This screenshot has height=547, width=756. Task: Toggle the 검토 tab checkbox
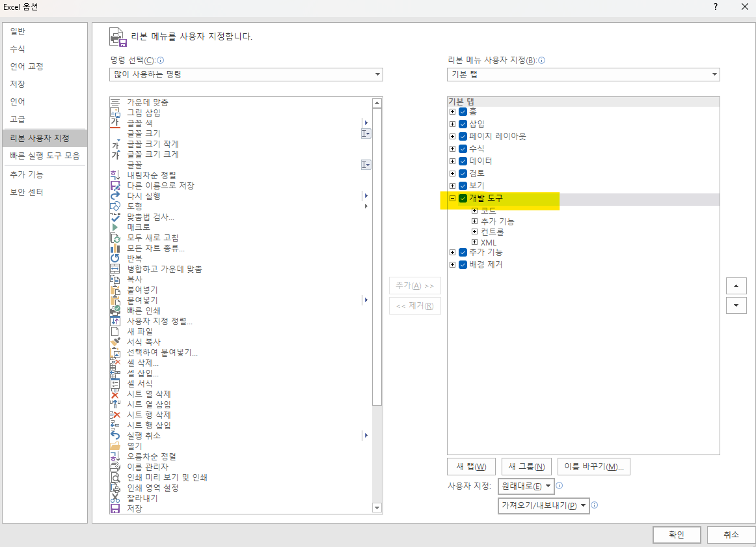463,173
